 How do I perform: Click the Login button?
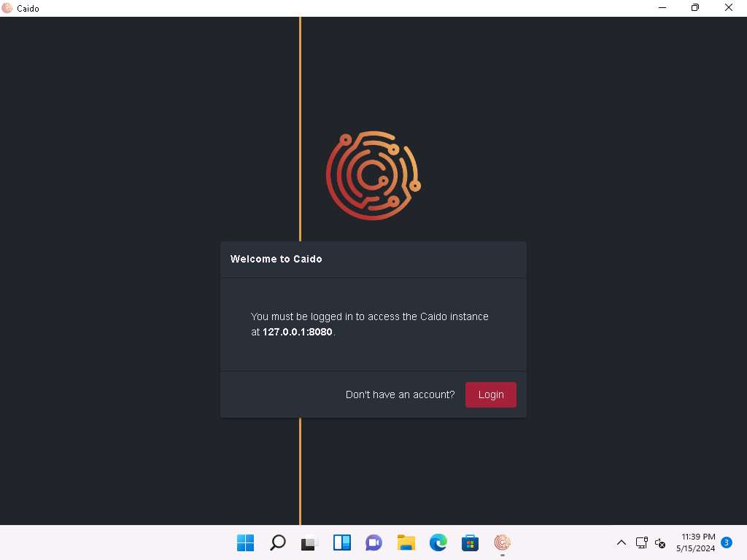pyautogui.click(x=490, y=394)
